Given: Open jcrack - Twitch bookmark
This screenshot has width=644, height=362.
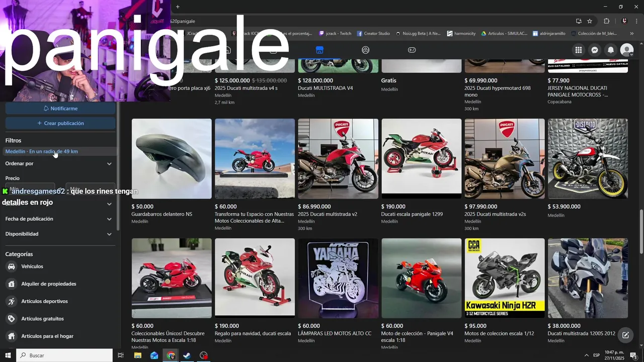Looking at the screenshot, I should (335, 34).
